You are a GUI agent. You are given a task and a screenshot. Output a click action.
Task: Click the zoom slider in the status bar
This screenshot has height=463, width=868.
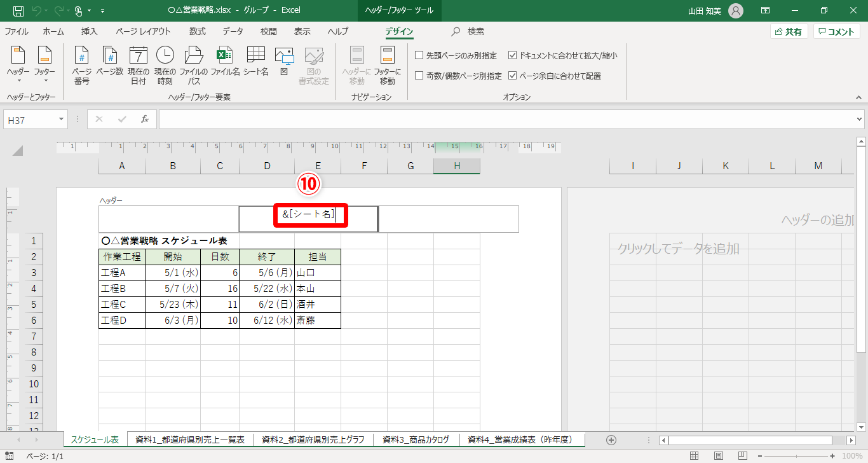(x=797, y=456)
